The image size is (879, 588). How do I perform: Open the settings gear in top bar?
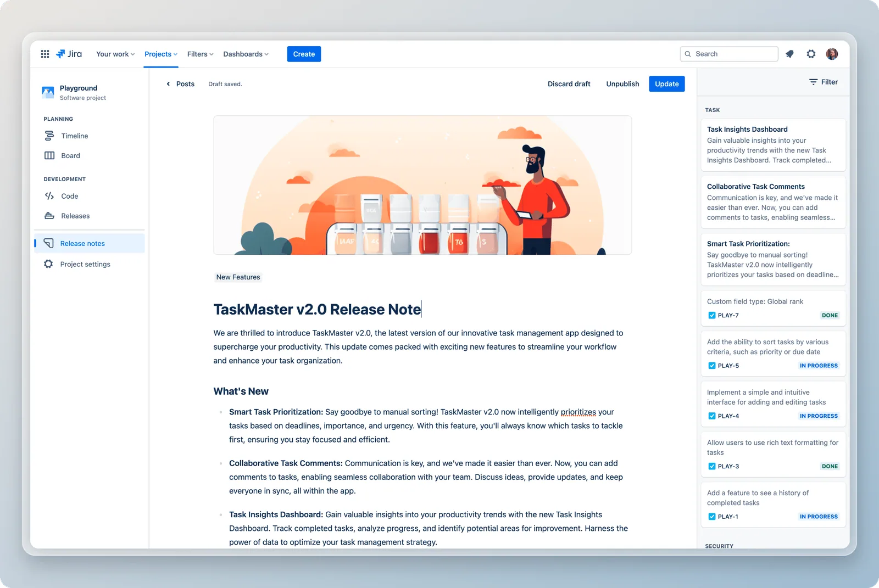(811, 54)
